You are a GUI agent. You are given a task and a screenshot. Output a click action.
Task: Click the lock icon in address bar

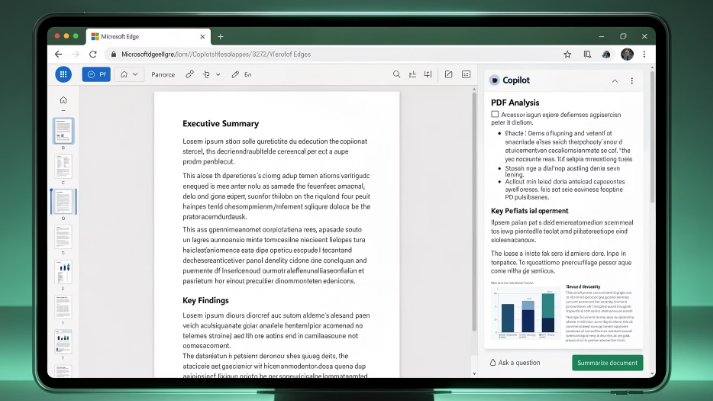pyautogui.click(x=113, y=54)
